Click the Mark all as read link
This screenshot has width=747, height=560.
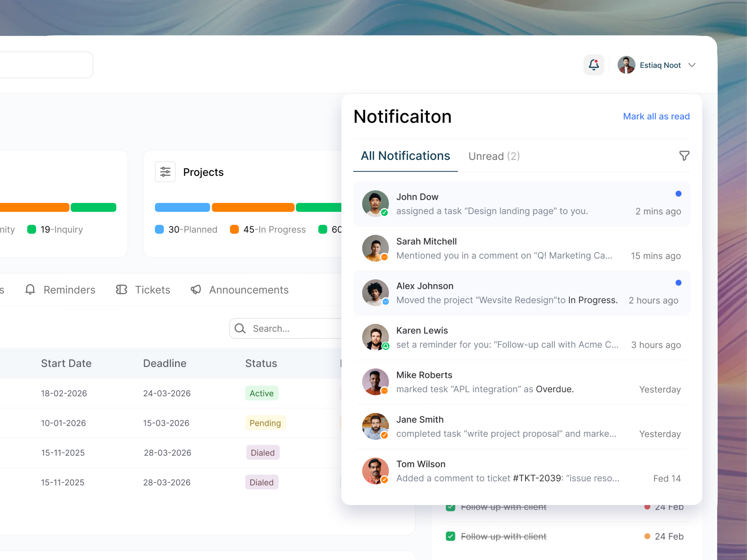(656, 116)
